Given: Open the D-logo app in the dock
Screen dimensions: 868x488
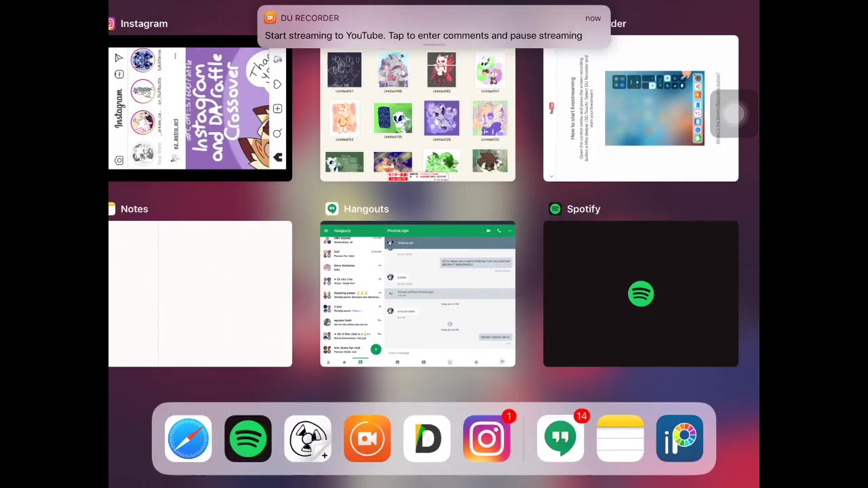Looking at the screenshot, I should pos(427,439).
